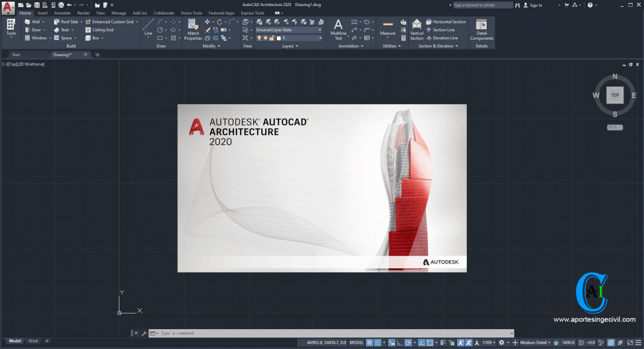Switch to the Work layout tab
Image resolution: width=644 pixels, height=349 pixels.
(33, 341)
